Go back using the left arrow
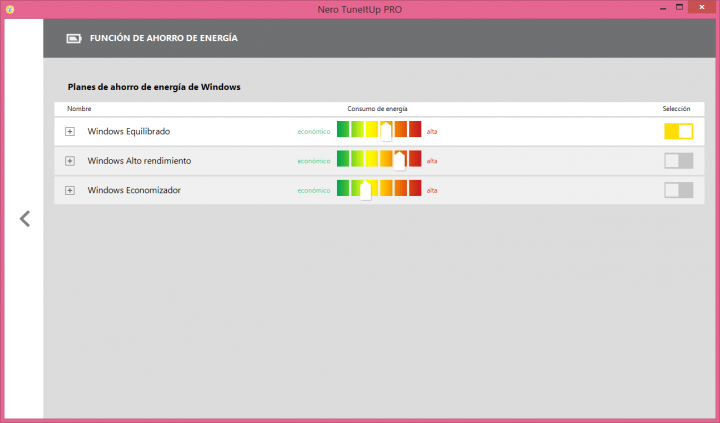Image resolution: width=720 pixels, height=423 pixels. pyautogui.click(x=25, y=219)
